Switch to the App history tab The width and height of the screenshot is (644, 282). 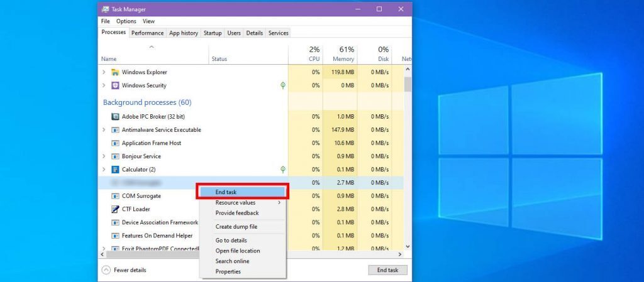[184, 33]
